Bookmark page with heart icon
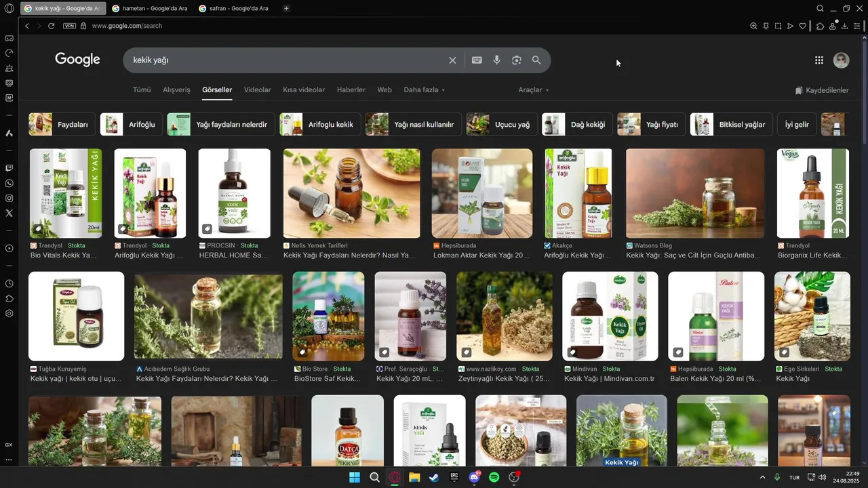Image resolution: width=868 pixels, height=488 pixels. (803, 26)
